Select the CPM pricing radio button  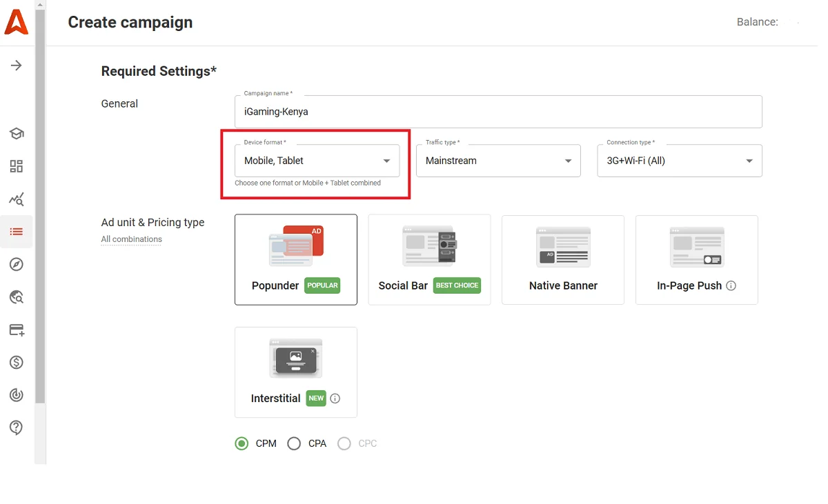click(241, 443)
